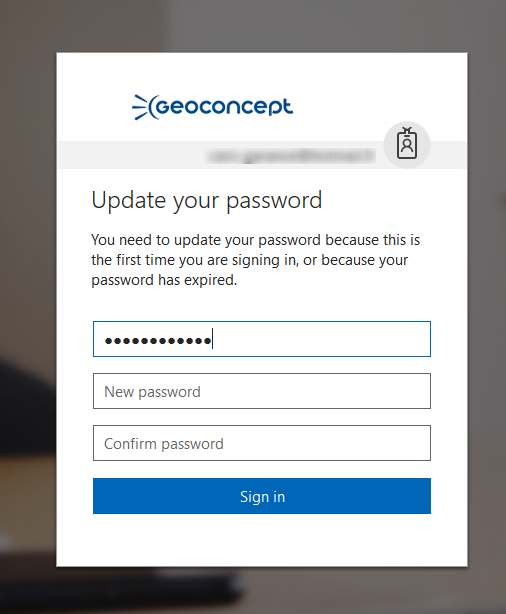Click the Update your password heading
The width and height of the screenshot is (506, 614).
(207, 201)
